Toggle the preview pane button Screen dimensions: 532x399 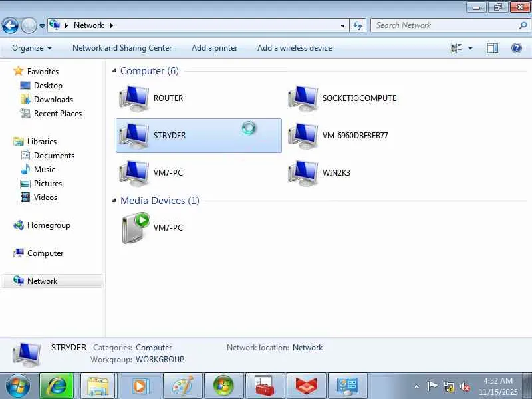point(493,48)
